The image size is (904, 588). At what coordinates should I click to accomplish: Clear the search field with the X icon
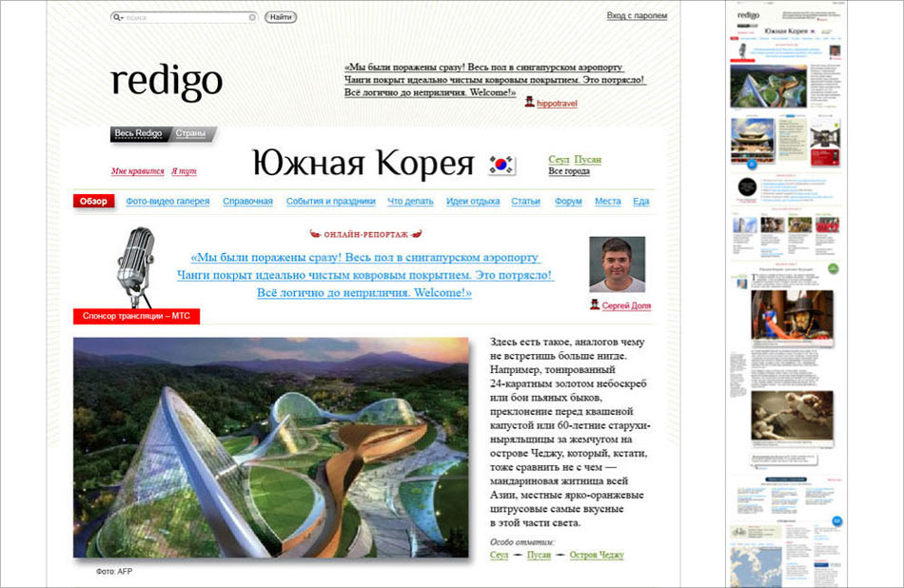click(252, 17)
